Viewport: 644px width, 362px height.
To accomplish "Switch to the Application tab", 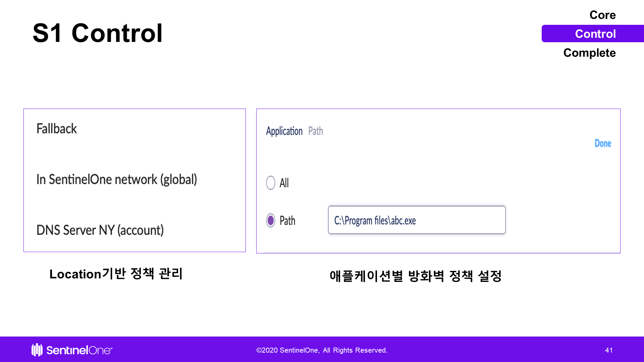I will click(284, 131).
